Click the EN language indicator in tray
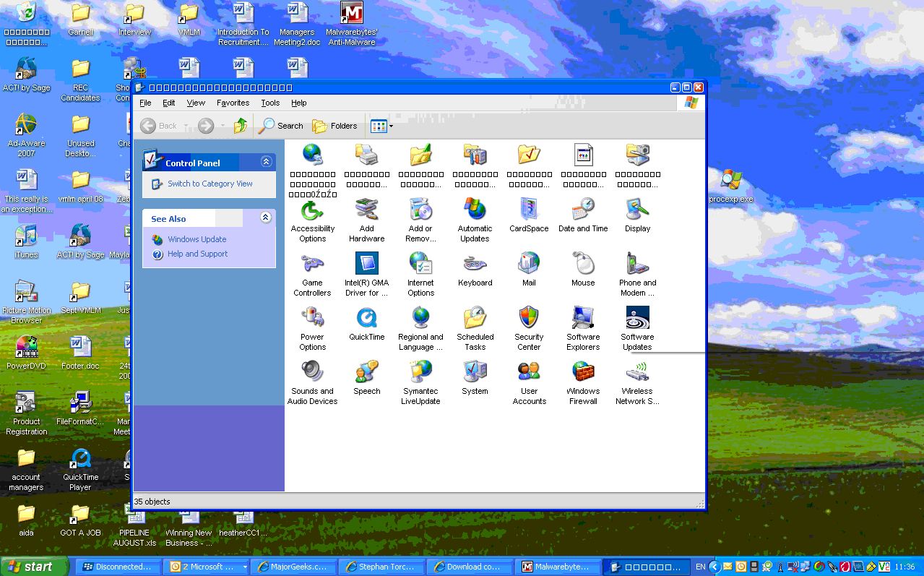The image size is (924, 576). click(701, 567)
